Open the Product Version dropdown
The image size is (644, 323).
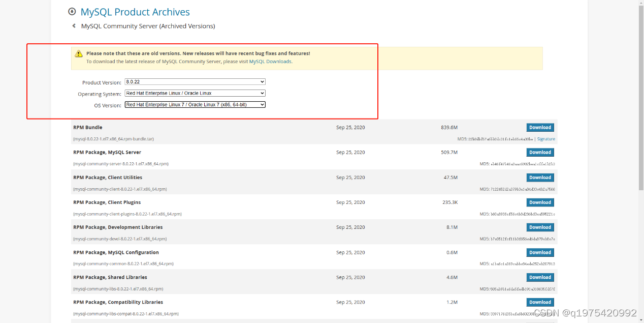[195, 82]
